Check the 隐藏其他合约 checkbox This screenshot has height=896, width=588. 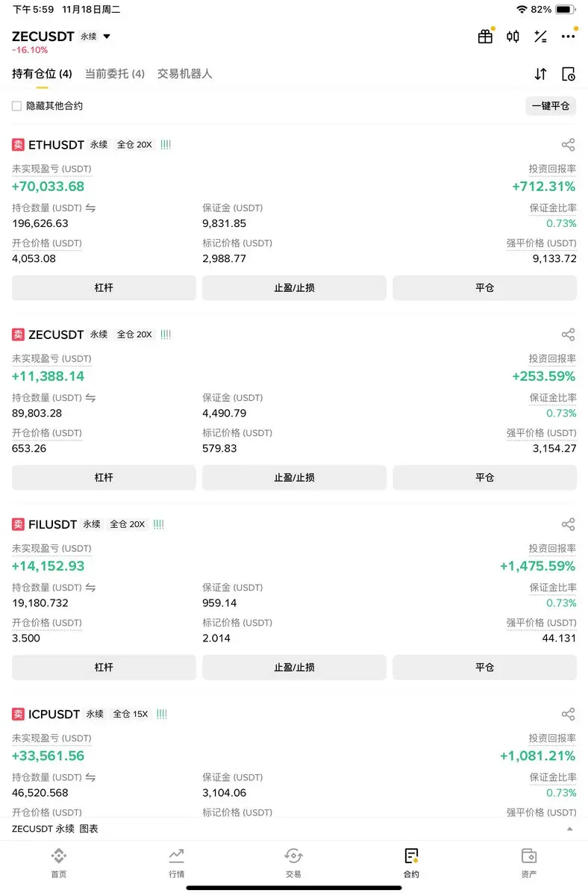coord(16,106)
